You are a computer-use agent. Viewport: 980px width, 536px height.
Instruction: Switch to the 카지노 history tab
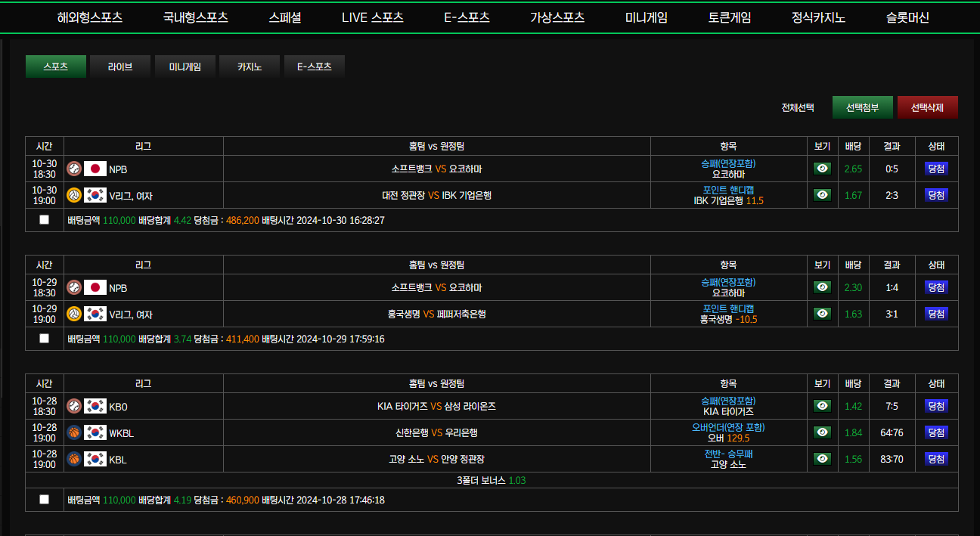pos(250,67)
